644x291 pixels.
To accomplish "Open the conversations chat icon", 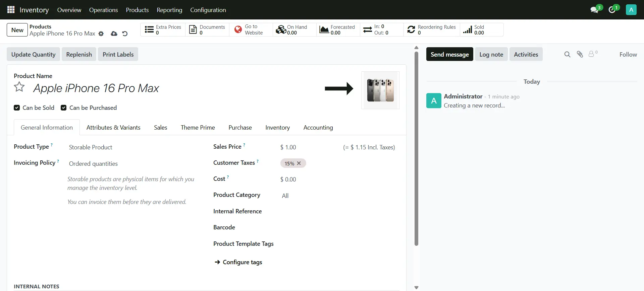I will [594, 10].
